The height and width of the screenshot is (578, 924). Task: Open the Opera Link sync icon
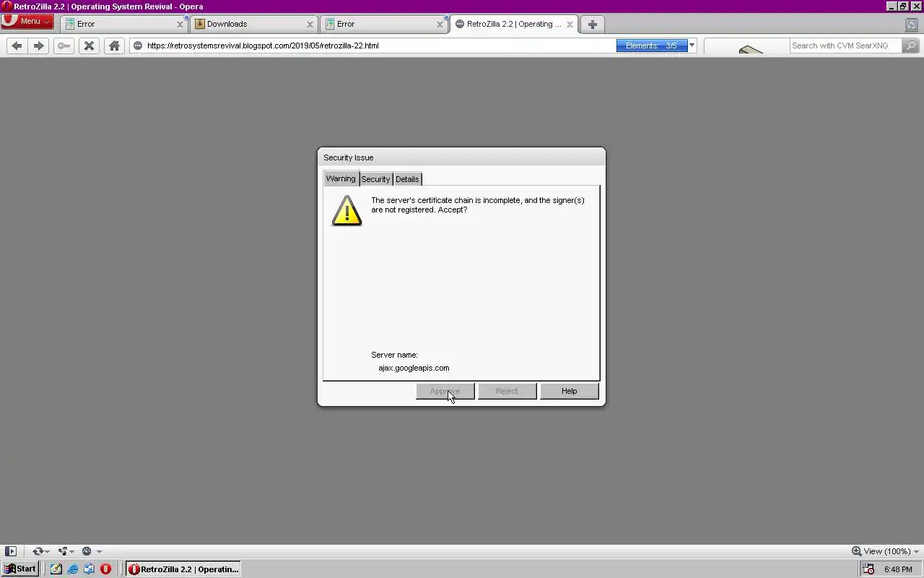click(38, 551)
